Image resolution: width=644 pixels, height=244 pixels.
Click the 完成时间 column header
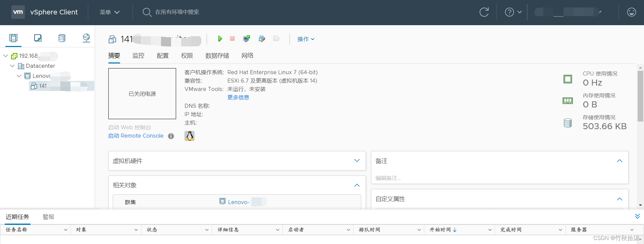511,230
